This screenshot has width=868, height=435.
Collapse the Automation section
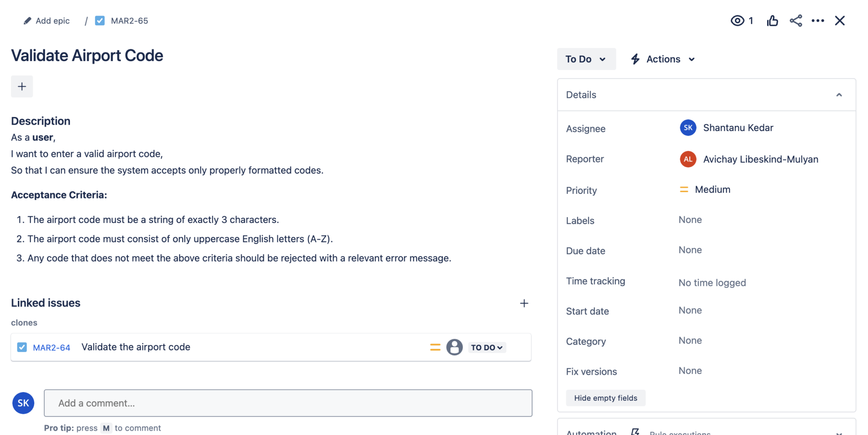click(x=840, y=432)
